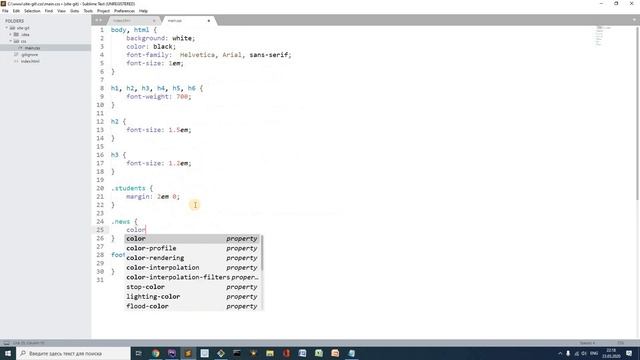Open Word from the taskbar
640x360 pixels.
click(x=302, y=353)
